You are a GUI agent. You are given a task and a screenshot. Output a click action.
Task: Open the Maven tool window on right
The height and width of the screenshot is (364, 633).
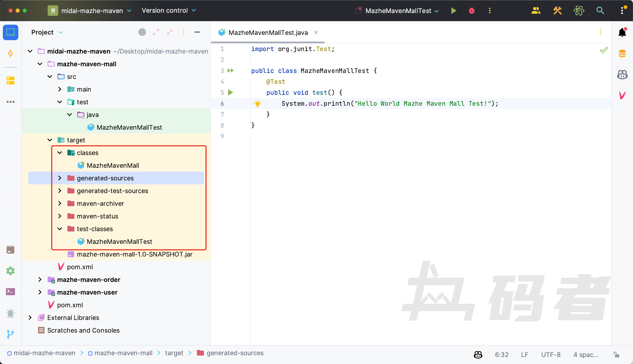point(622,95)
